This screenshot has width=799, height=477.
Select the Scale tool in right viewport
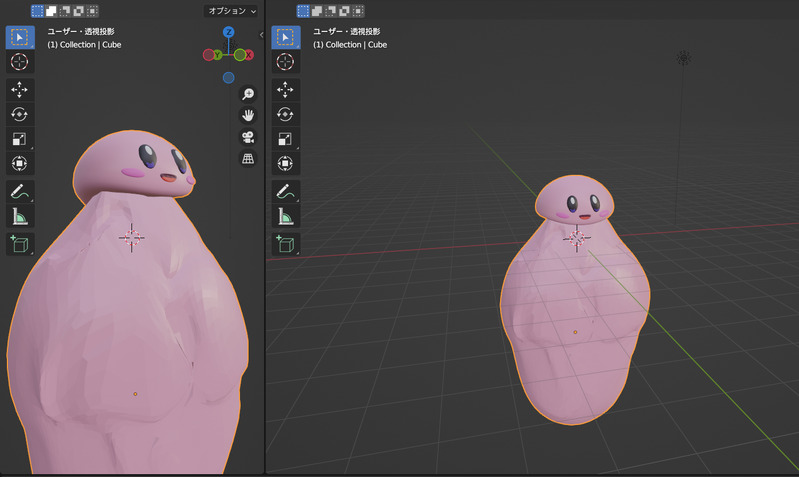(285, 139)
